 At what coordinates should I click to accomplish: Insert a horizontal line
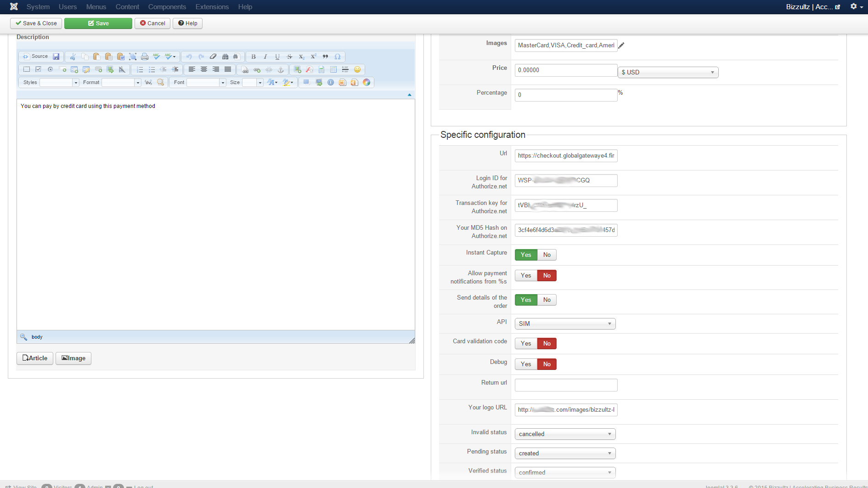pyautogui.click(x=345, y=69)
